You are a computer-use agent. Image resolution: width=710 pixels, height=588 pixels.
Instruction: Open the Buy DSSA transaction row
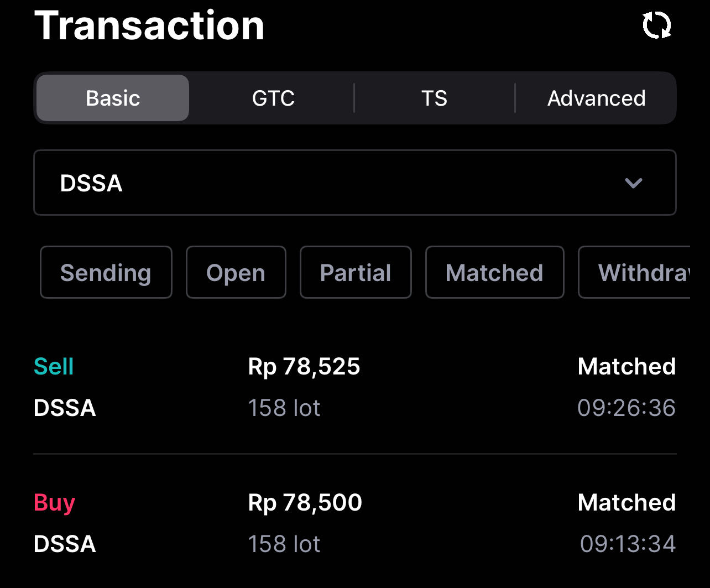355,523
